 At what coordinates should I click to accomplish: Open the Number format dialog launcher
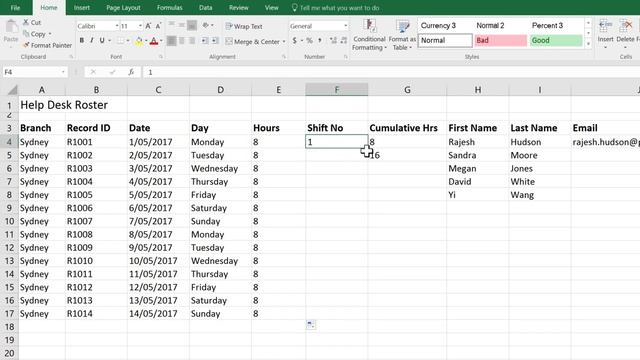(345, 57)
